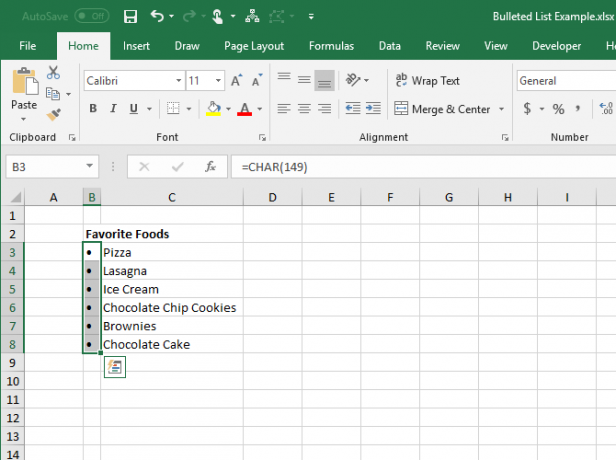Open the Merge & Center dropdown arrow
The height and width of the screenshot is (460, 616).
[501, 109]
